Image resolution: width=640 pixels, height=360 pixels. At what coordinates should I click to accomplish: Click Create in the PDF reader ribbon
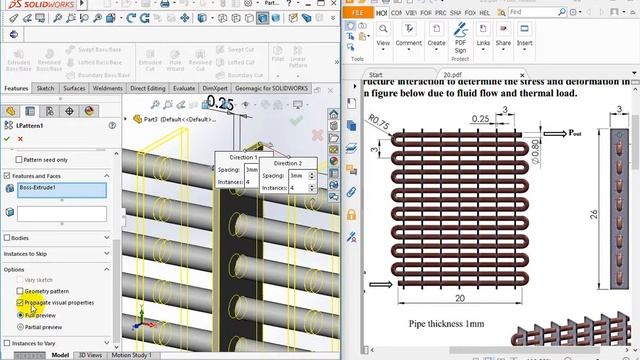pyautogui.click(x=436, y=37)
